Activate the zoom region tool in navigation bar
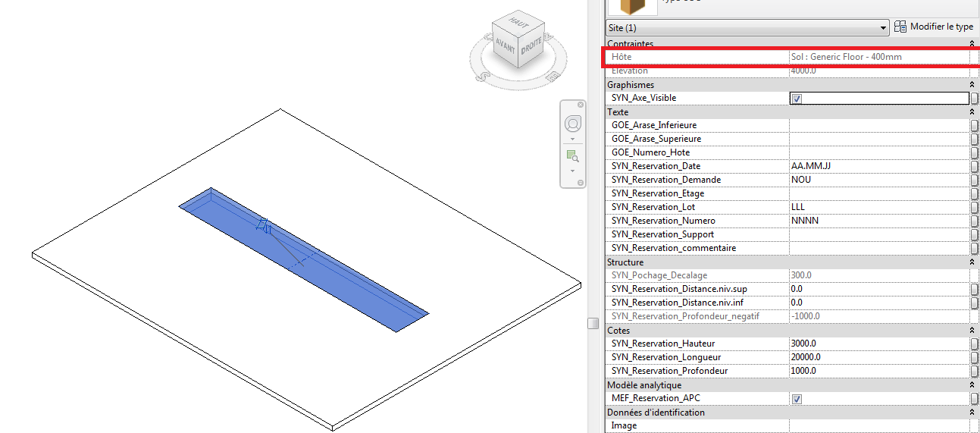This screenshot has width=980, height=433. [572, 155]
